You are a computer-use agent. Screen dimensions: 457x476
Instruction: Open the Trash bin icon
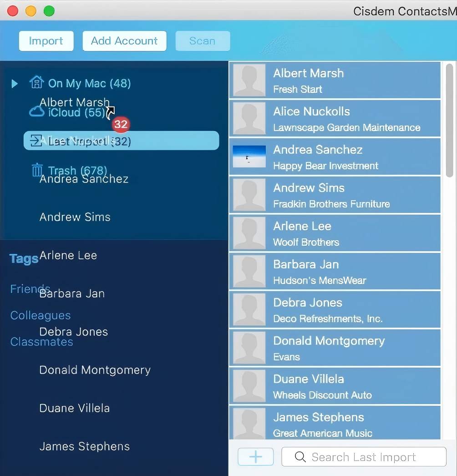[37, 169]
